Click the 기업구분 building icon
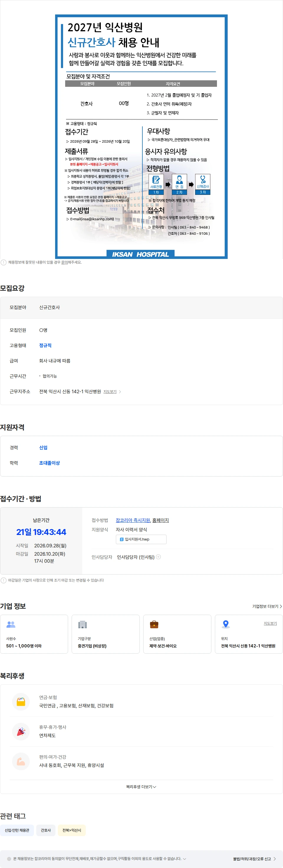283x868 pixels. (x=83, y=624)
